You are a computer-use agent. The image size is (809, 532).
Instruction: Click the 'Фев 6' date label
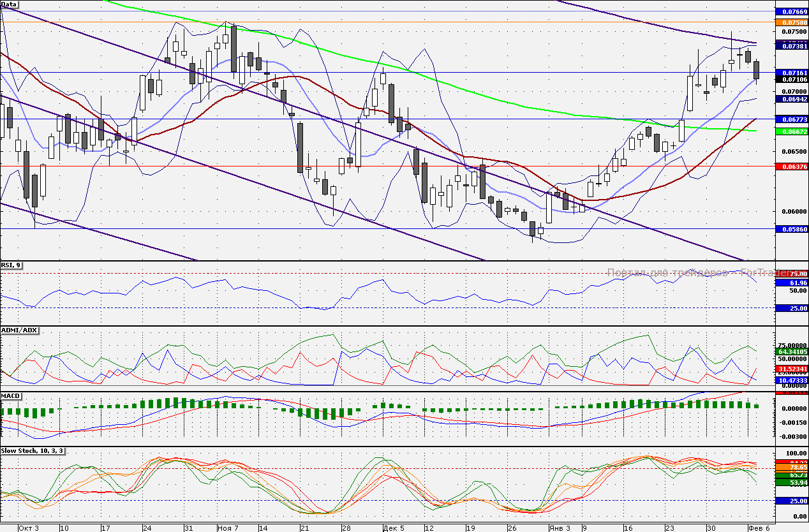pos(759,528)
